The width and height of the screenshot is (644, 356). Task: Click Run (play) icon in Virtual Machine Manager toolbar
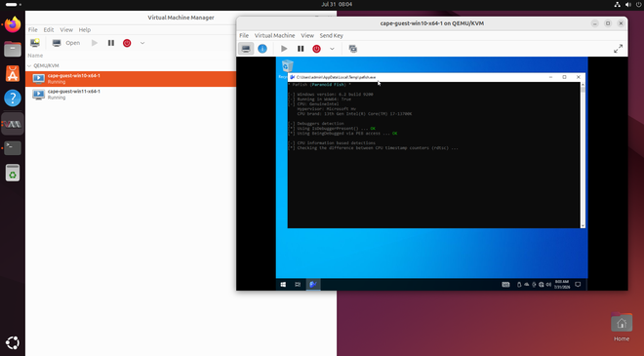point(95,43)
